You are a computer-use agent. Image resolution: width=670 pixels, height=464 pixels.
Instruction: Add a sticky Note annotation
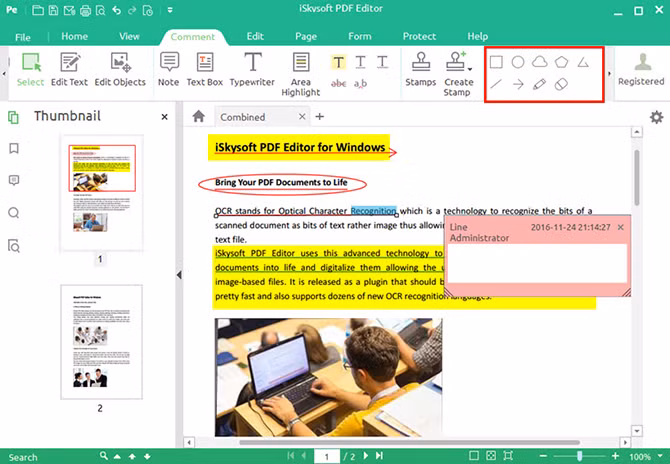[x=168, y=70]
